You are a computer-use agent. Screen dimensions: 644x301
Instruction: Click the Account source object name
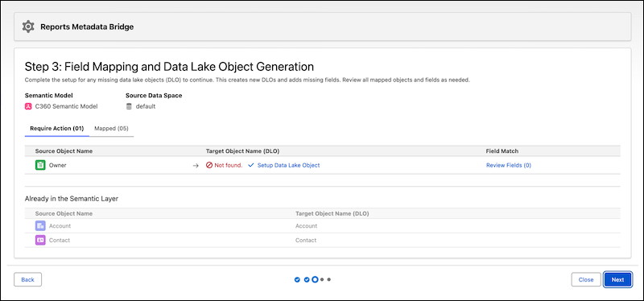coord(60,226)
